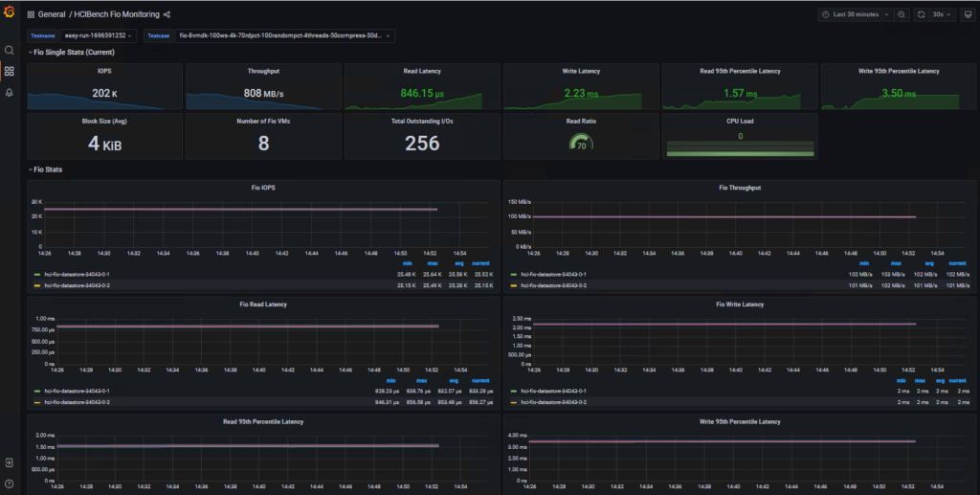The width and height of the screenshot is (980, 495).
Task: Open the Alerting bell icon
Action: 10,92
